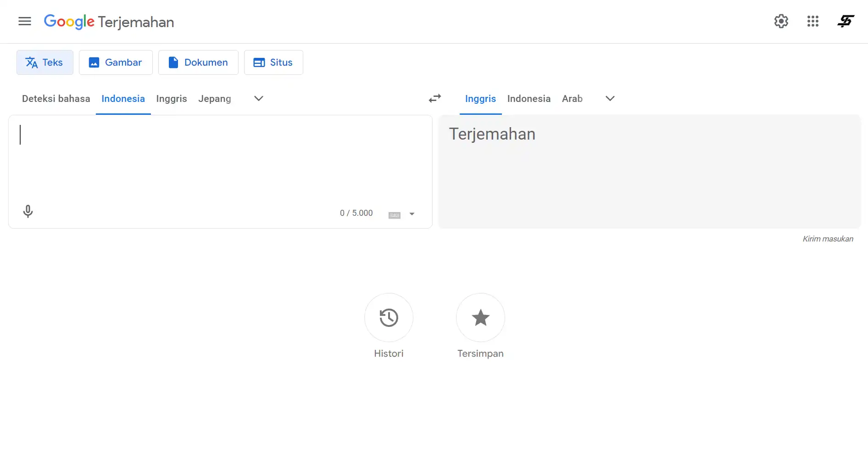
Task: Select Deteksi bahasa as source
Action: 56,99
